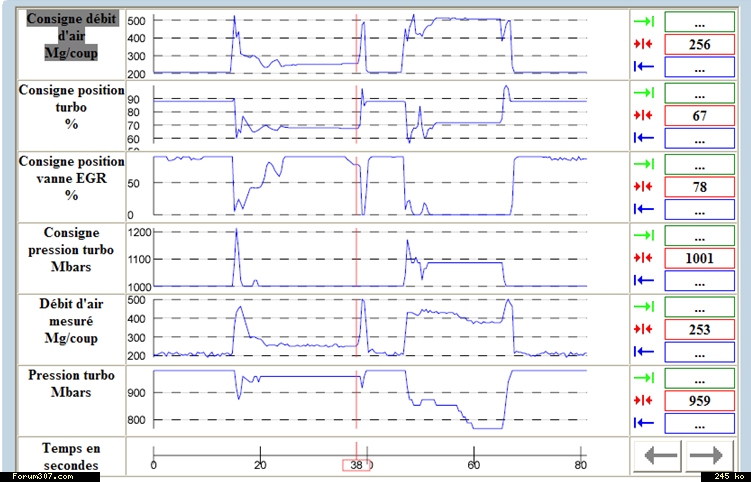Click blue min arrow icon for Consigne débit d'air
Viewport: 751px width, 482px height.
[644, 67]
